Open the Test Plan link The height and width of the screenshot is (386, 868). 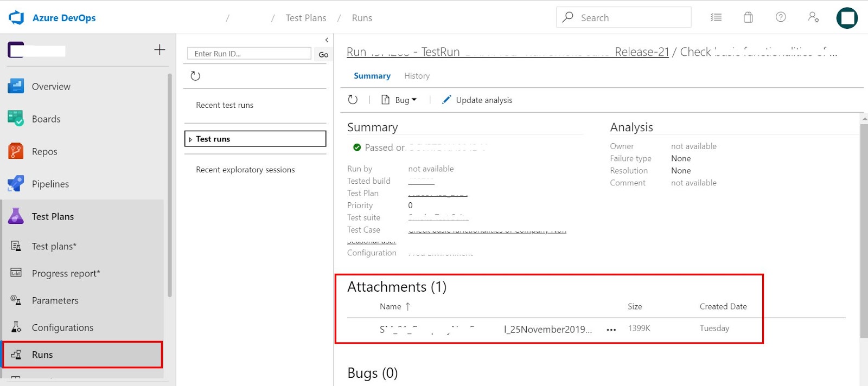438,193
